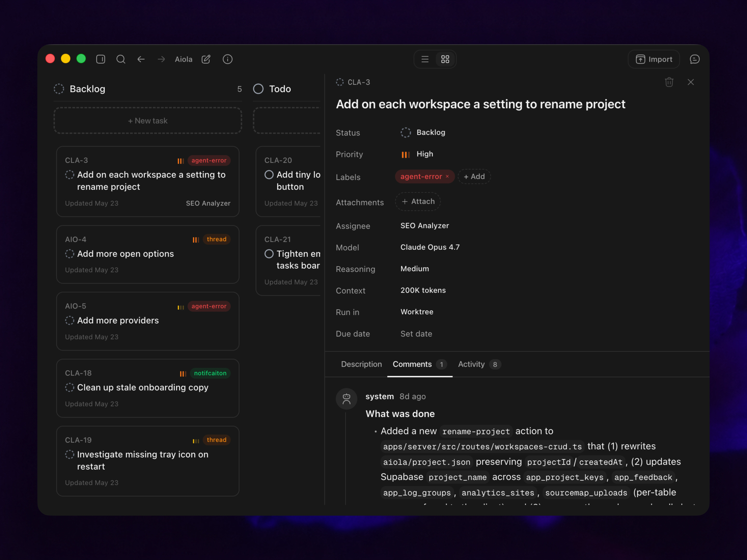Toggle status circle on CLA-20 card
This screenshot has height=560, width=747.
[269, 174]
